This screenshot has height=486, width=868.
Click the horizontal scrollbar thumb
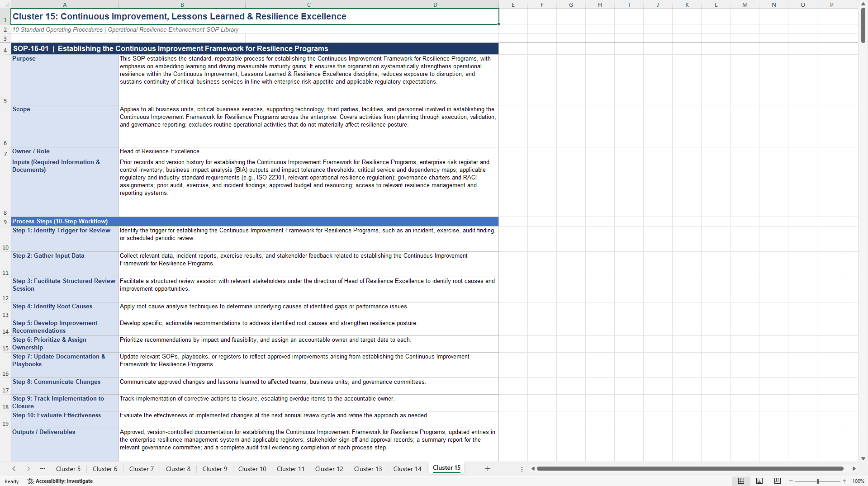click(x=690, y=469)
